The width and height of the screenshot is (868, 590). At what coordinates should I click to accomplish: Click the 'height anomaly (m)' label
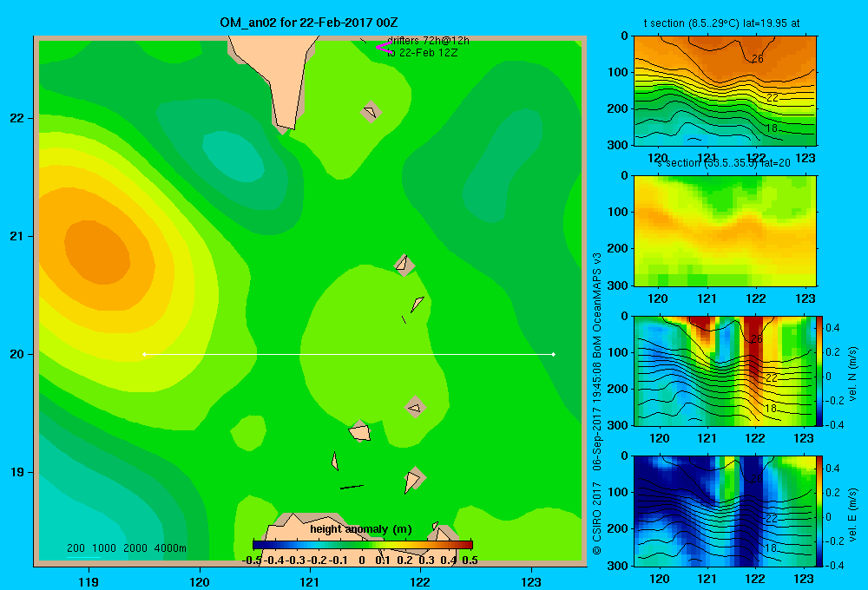[361, 529]
